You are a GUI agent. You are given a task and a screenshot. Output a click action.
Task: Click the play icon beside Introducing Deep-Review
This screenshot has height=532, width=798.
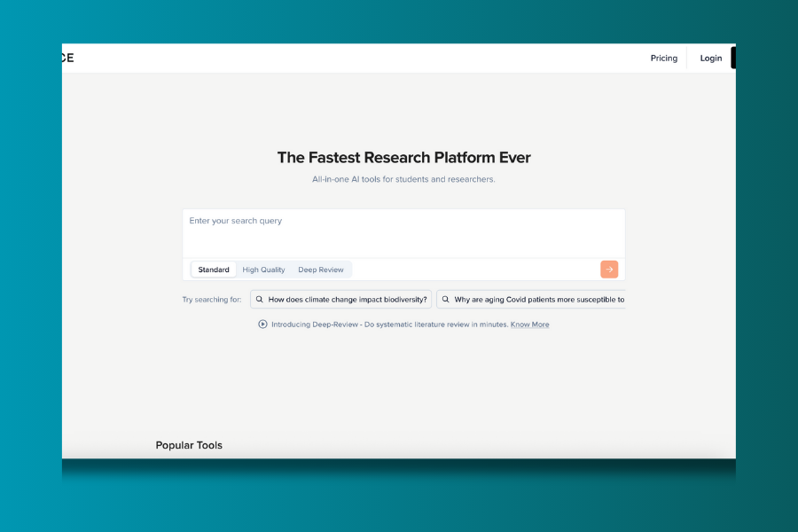click(262, 325)
